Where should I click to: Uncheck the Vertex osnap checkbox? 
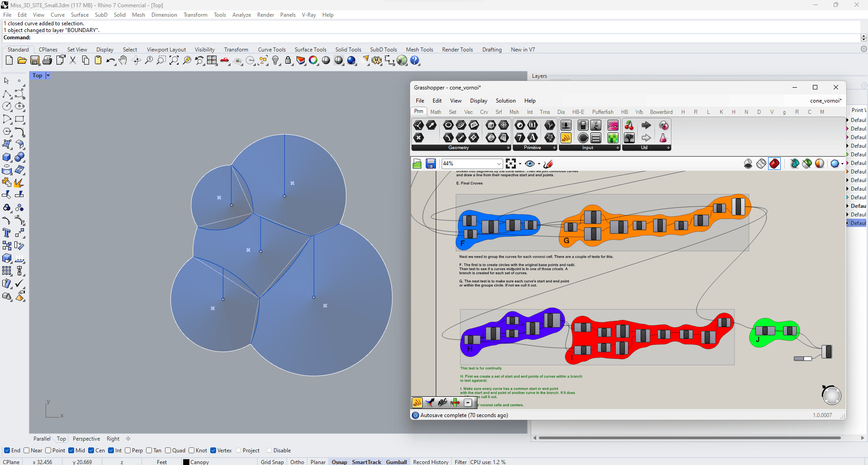coord(213,451)
